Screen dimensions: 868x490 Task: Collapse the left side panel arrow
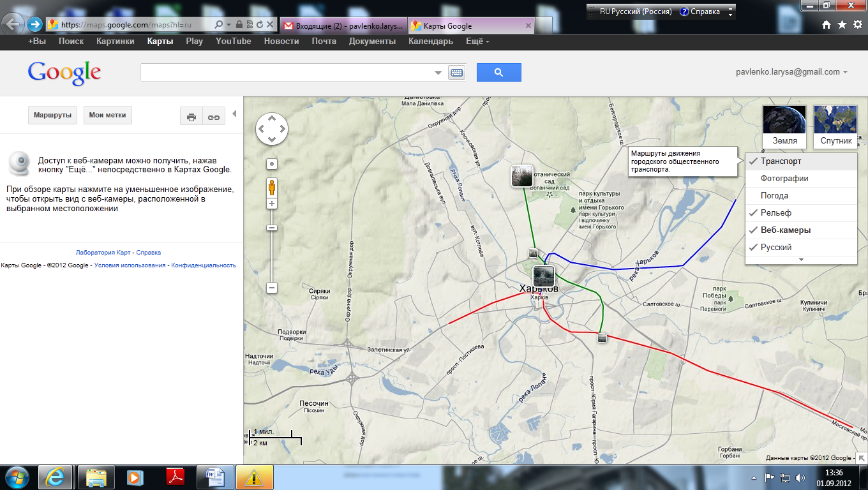tap(234, 114)
